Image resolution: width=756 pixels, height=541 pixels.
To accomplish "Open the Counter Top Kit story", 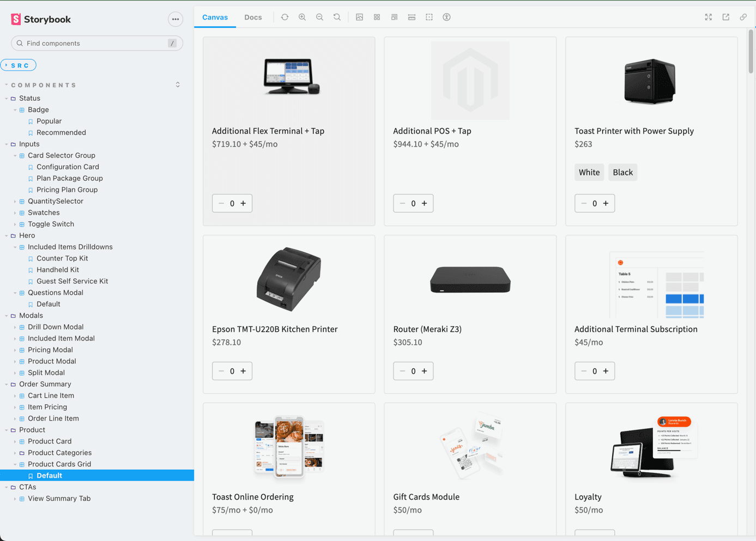I will (x=62, y=258).
